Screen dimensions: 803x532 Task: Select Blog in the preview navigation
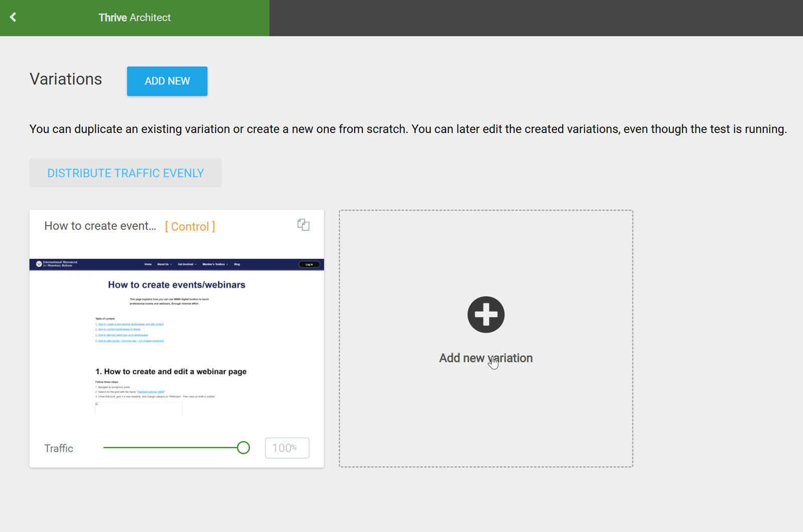pos(237,264)
